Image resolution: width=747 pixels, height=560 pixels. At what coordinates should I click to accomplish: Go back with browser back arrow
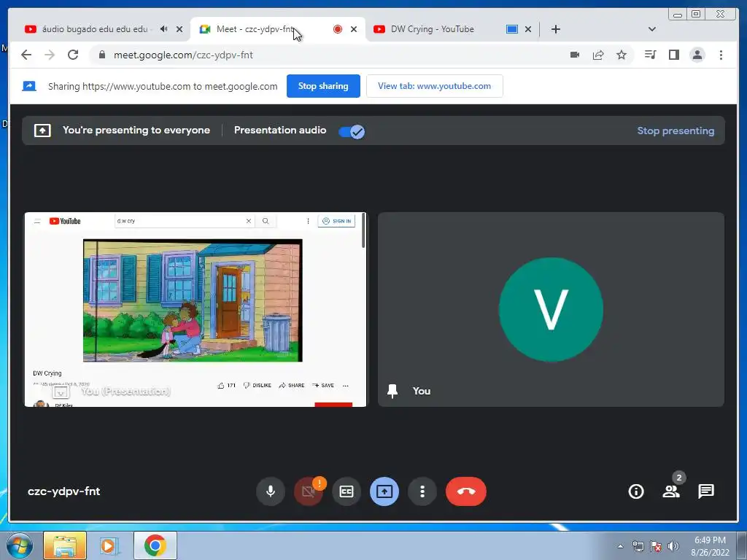tap(26, 55)
